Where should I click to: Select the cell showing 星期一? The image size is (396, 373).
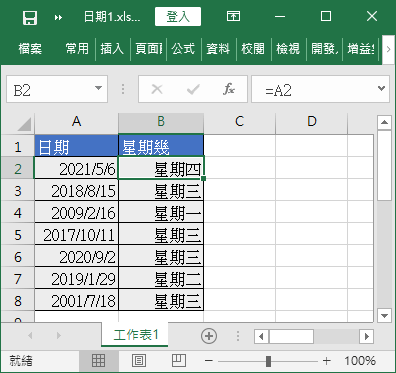pos(161,213)
